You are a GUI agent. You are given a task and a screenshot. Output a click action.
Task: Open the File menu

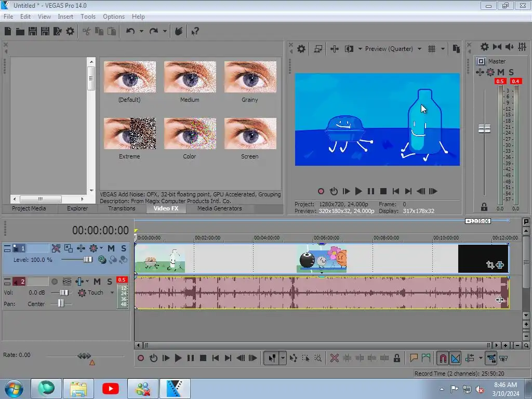8,17
